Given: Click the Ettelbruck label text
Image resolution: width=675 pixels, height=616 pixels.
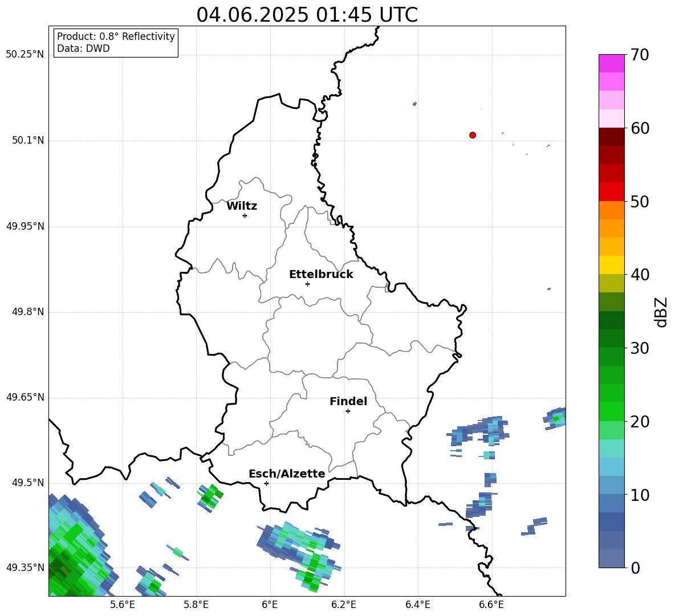Looking at the screenshot, I should (321, 275).
